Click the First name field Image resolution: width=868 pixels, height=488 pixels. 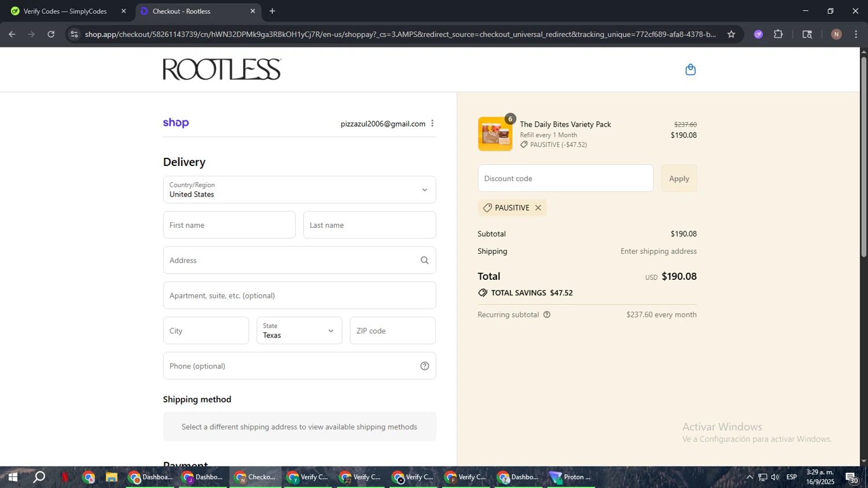(229, 225)
